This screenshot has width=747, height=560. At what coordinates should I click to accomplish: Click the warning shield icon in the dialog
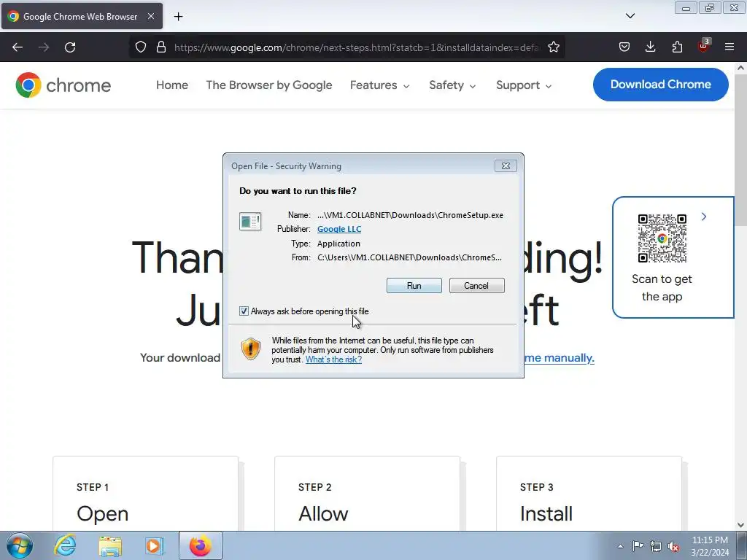click(x=251, y=349)
